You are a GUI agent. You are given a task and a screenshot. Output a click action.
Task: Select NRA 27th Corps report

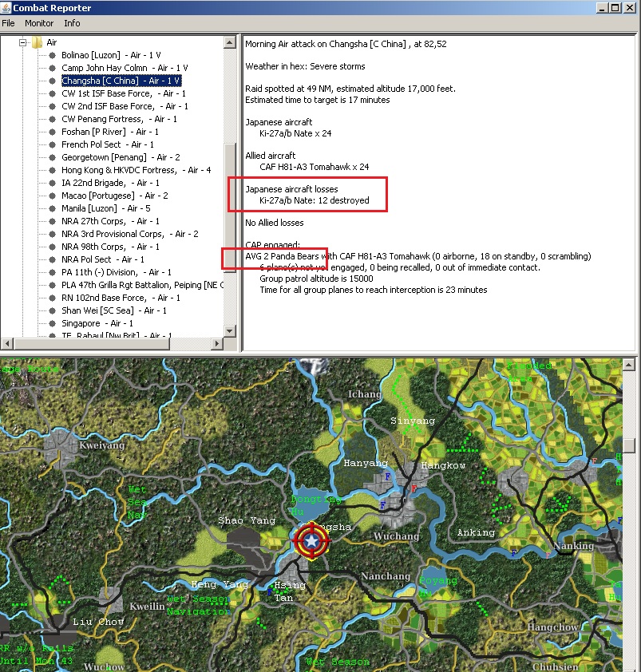(x=111, y=221)
